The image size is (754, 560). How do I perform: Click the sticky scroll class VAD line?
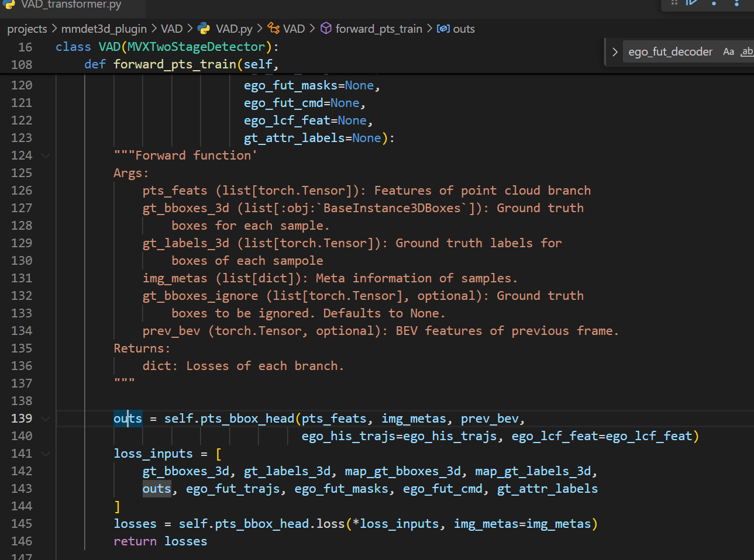(x=167, y=47)
